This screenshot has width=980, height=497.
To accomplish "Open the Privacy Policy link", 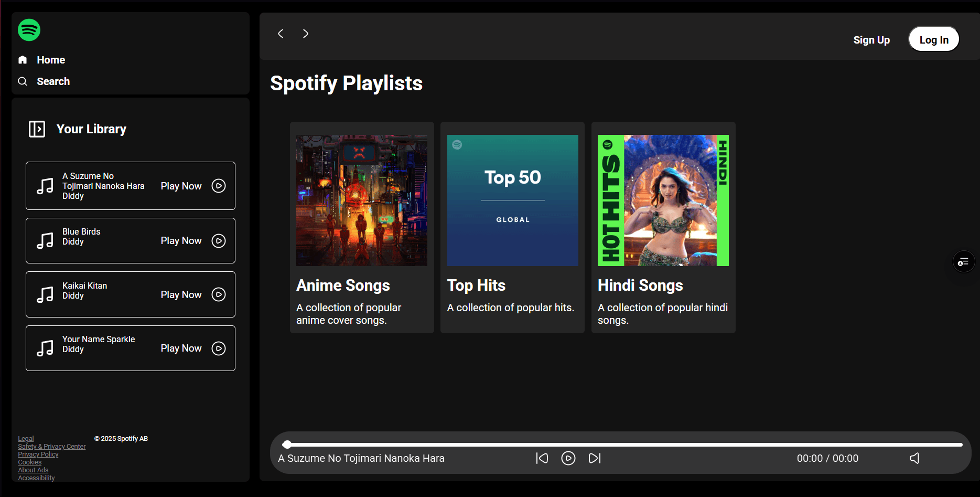I will point(38,454).
